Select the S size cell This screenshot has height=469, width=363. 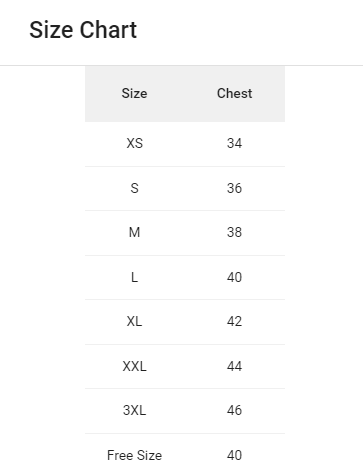point(134,188)
